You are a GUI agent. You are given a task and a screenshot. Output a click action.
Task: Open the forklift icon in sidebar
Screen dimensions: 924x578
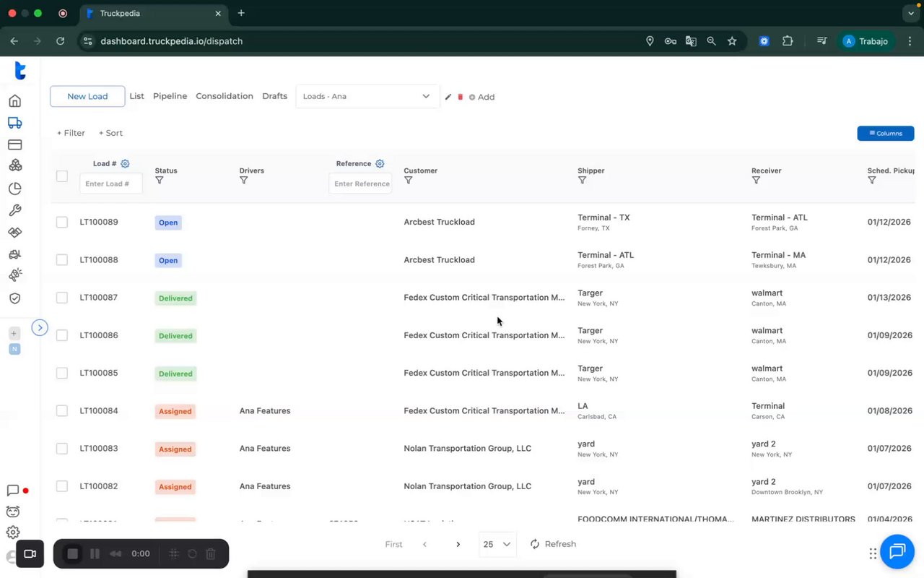pyautogui.click(x=14, y=254)
